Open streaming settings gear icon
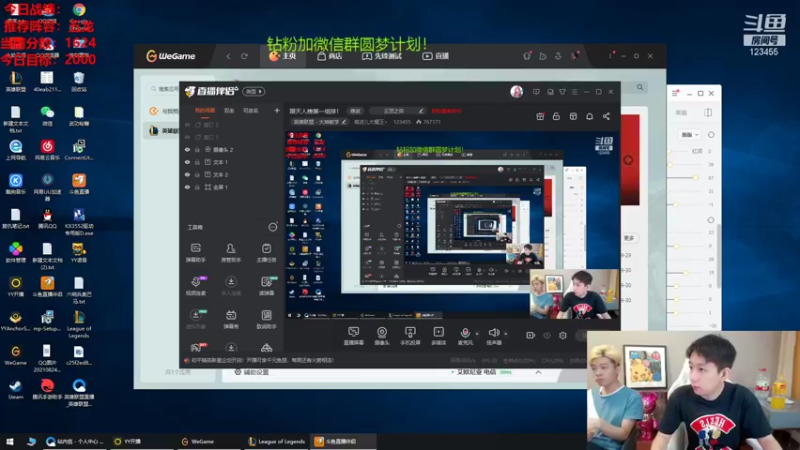Viewport: 800px width, 450px height. 563,335
